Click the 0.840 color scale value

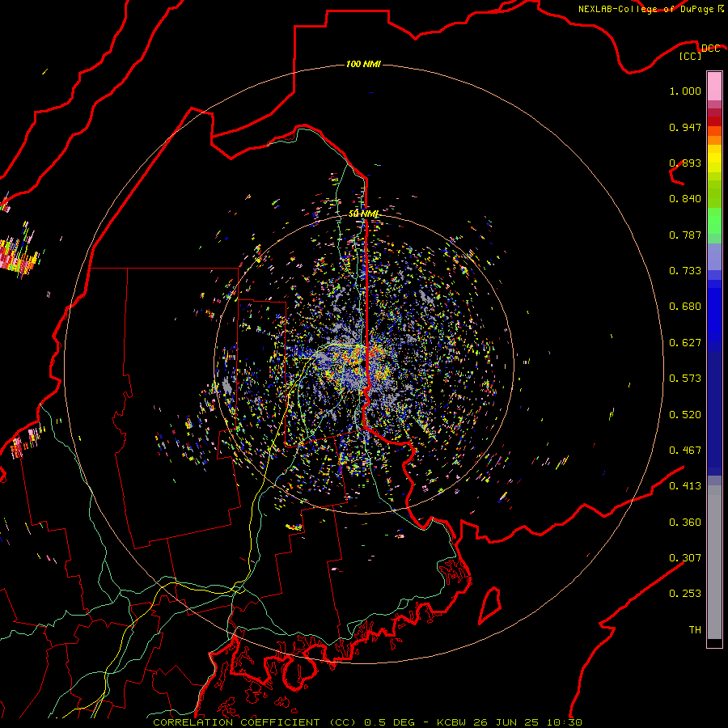[685, 199]
